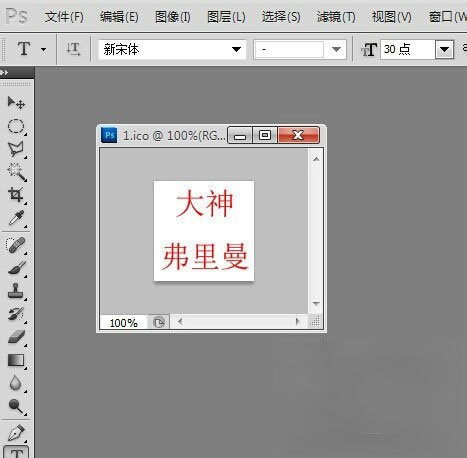Click the font size TT icon
Viewport: 467px width, 458px height.
pyautogui.click(x=369, y=50)
